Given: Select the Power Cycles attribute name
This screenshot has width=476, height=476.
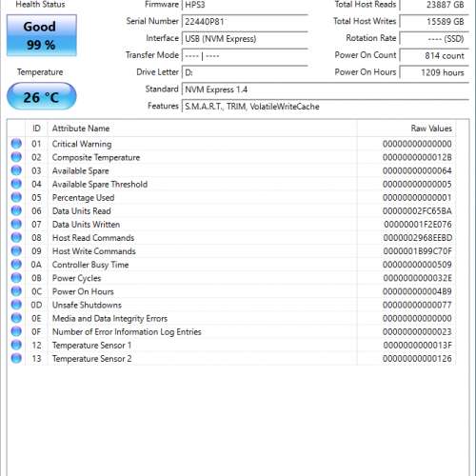Looking at the screenshot, I should (76, 278).
